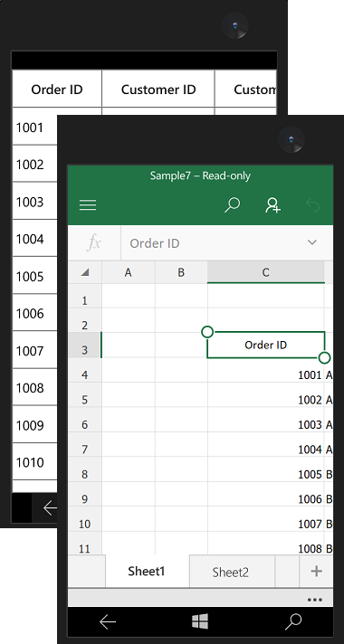This screenshot has width=344, height=644.
Task: Tap 1010 row in rear grid
Action: tap(35, 462)
